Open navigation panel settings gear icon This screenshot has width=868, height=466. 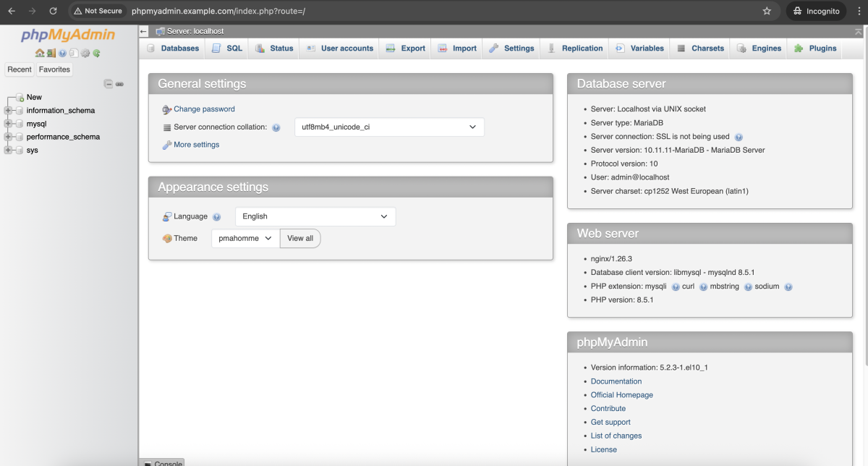[85, 54]
